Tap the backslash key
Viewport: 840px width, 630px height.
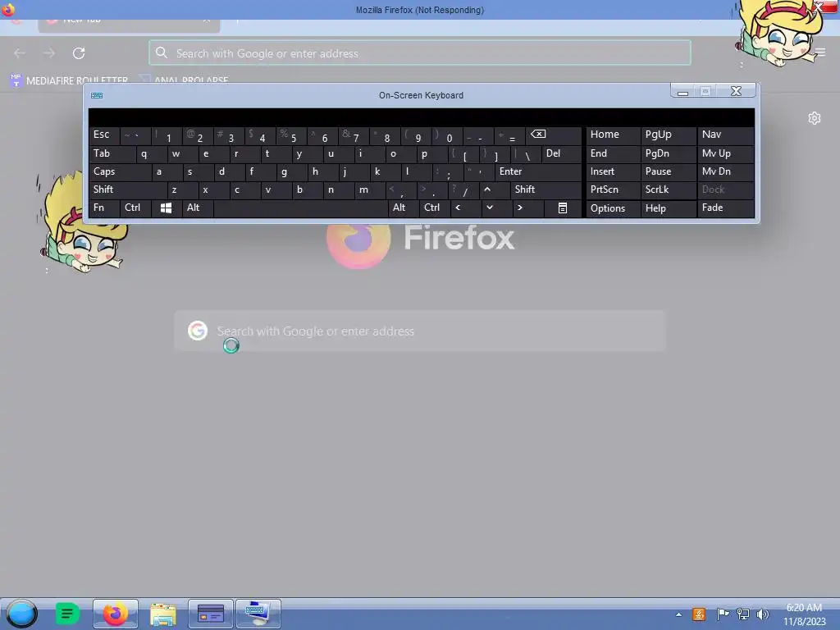526,153
